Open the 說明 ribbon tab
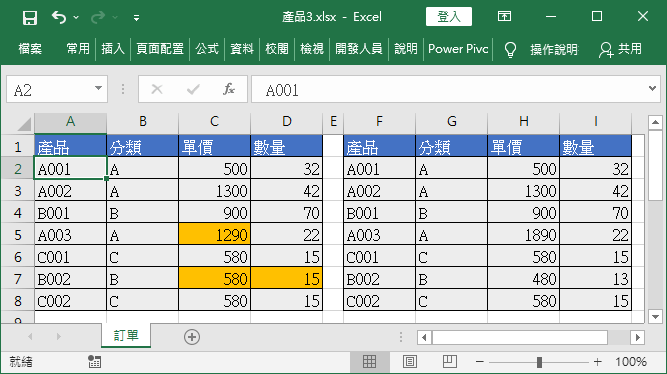Viewport: 667px width, 374px height. pyautogui.click(x=406, y=49)
